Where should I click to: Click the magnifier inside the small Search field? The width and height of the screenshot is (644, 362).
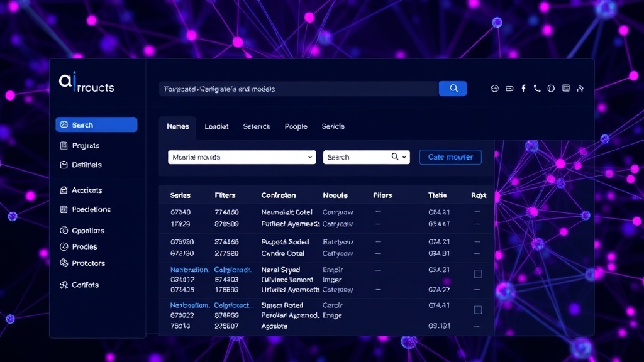click(395, 156)
